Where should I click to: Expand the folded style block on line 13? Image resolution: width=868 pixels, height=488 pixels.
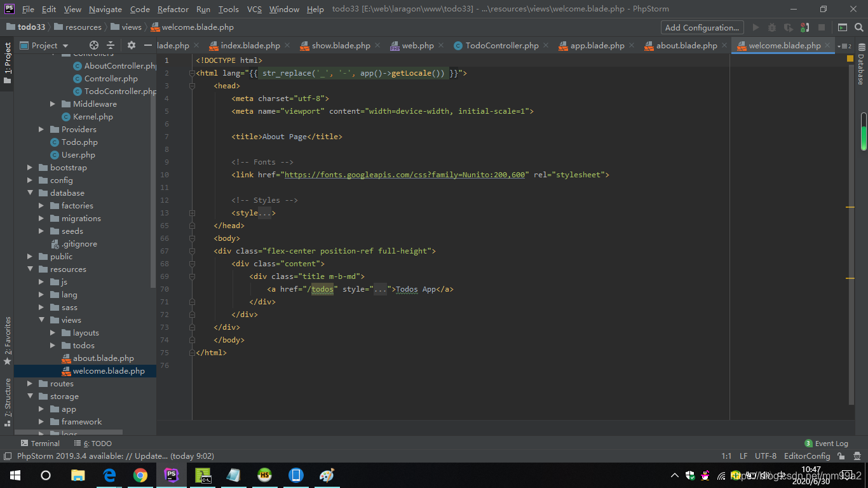tap(192, 213)
